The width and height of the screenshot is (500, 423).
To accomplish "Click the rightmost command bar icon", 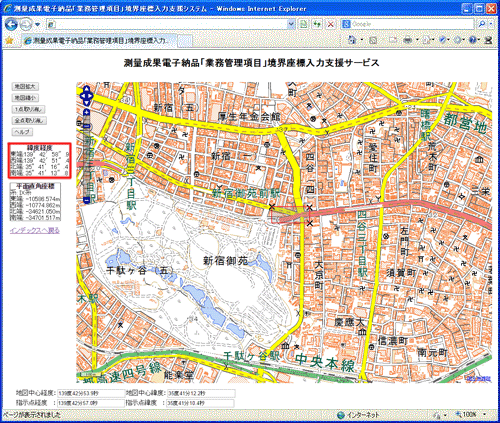I will pos(489,40).
